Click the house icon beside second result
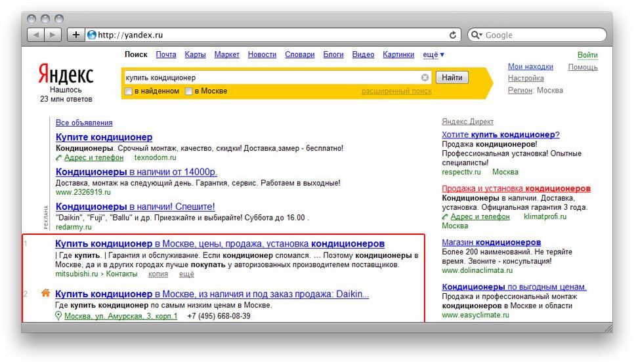634x364 pixels. (x=46, y=293)
